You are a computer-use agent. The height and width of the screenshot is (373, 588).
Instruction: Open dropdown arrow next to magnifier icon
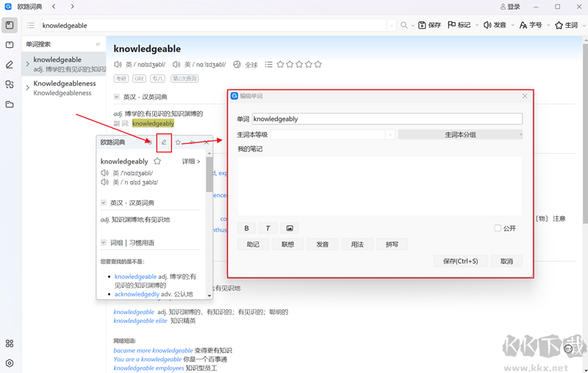(412, 26)
